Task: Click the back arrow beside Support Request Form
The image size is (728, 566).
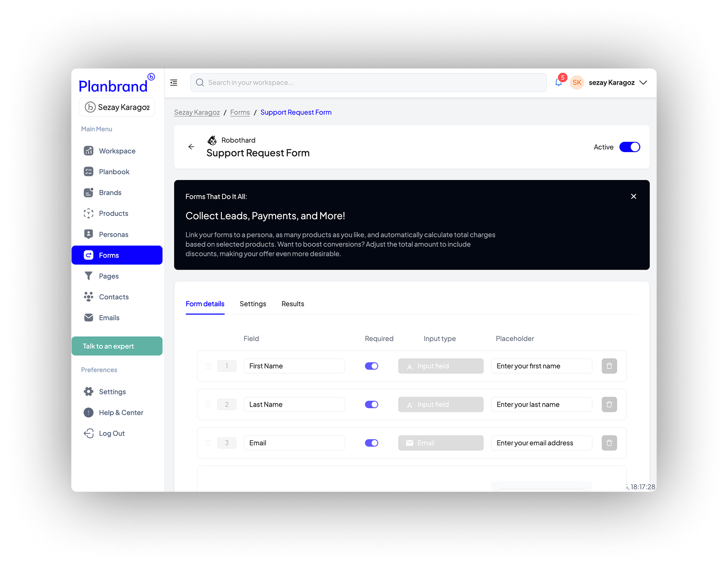Action: 191,147
